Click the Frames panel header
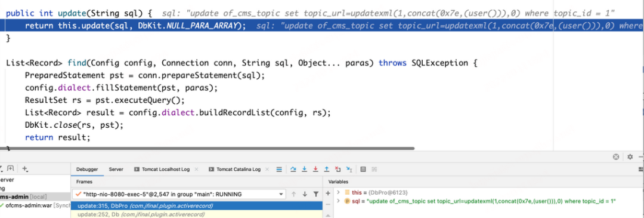This screenshot has width=644, height=218. pos(84,182)
